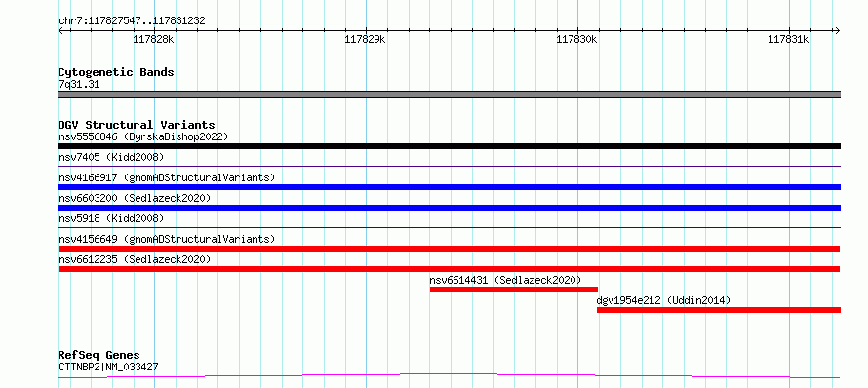
Task: Click the nsv5556846 (ByrskaBishop2022) label
Action: [x=143, y=136]
